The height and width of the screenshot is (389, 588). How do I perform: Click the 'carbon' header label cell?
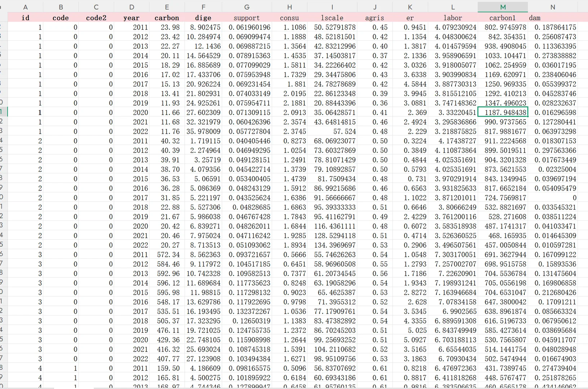167,17
